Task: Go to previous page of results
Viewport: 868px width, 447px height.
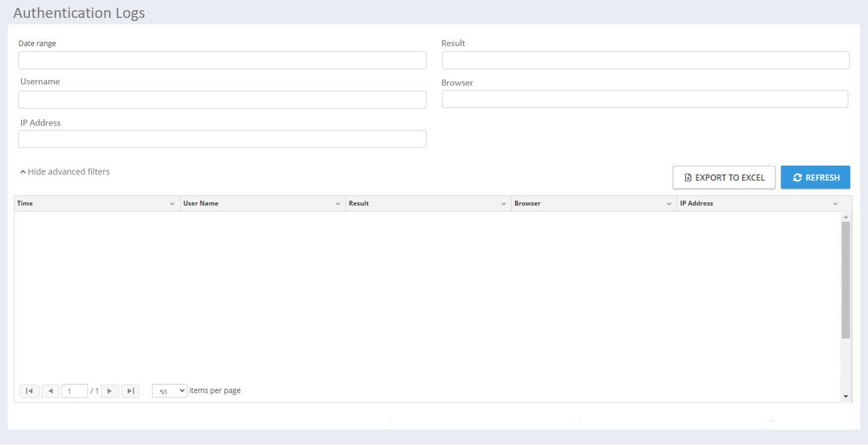Action: [x=50, y=391]
